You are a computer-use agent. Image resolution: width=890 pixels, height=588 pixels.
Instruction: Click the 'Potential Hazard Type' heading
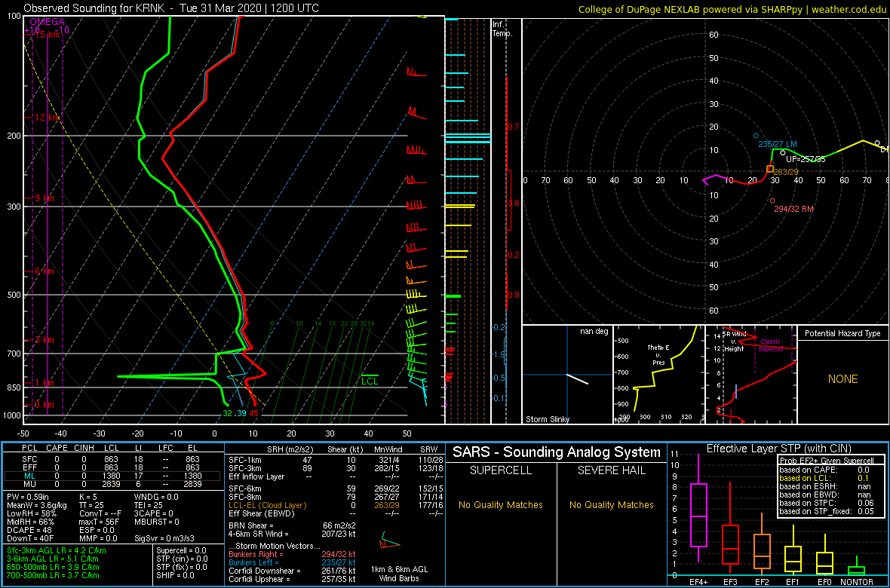tap(842, 334)
